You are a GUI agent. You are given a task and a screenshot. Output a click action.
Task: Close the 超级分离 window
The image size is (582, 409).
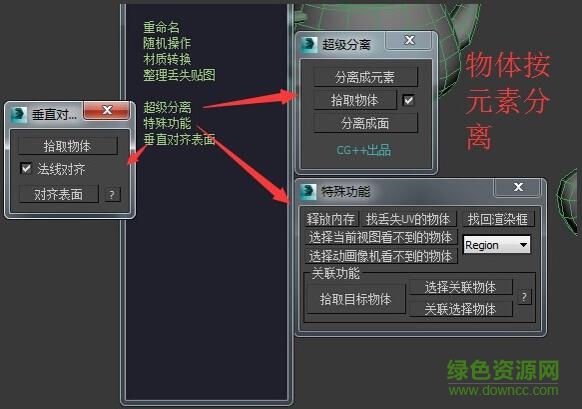click(x=409, y=40)
